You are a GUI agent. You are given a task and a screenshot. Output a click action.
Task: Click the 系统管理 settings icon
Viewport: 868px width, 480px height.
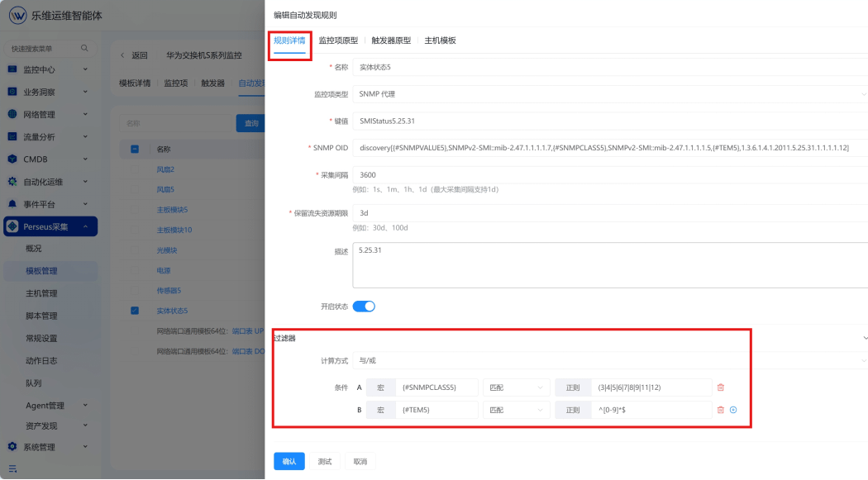tap(12, 446)
